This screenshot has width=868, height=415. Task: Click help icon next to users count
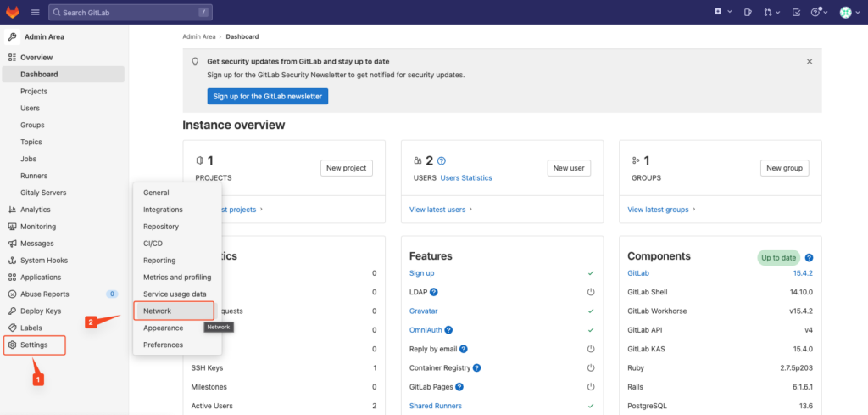(x=441, y=161)
